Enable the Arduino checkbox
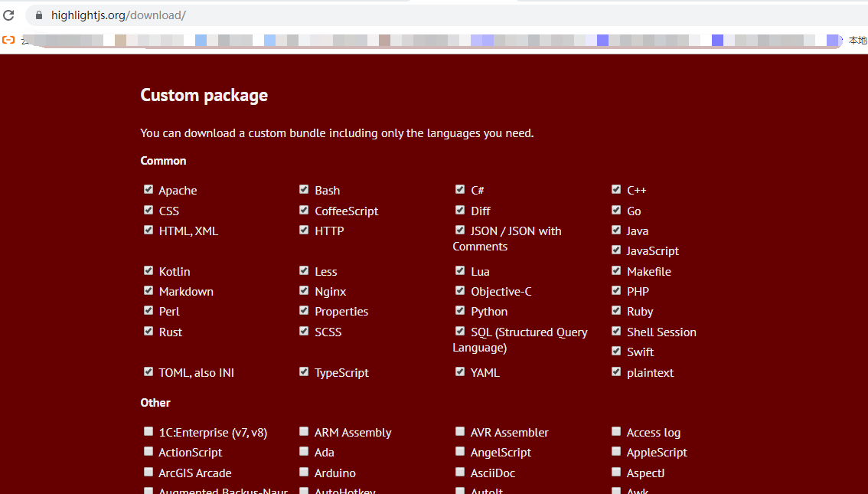The image size is (868, 494). tap(304, 472)
